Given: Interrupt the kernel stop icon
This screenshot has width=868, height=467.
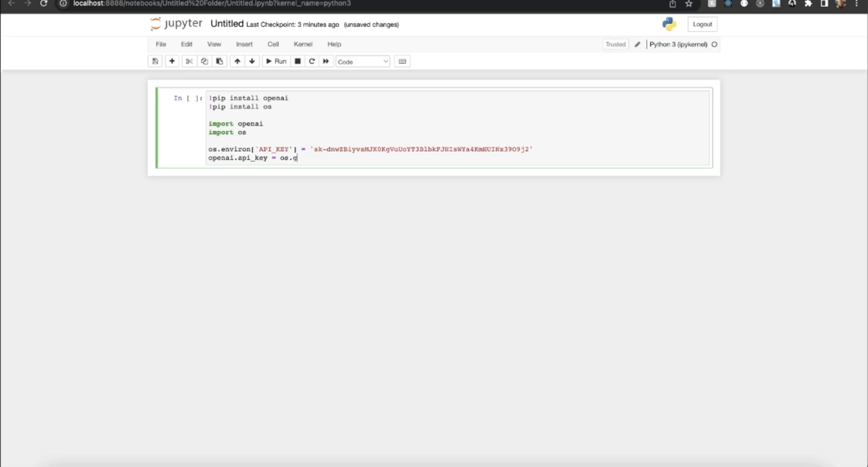Looking at the screenshot, I should pos(298,61).
